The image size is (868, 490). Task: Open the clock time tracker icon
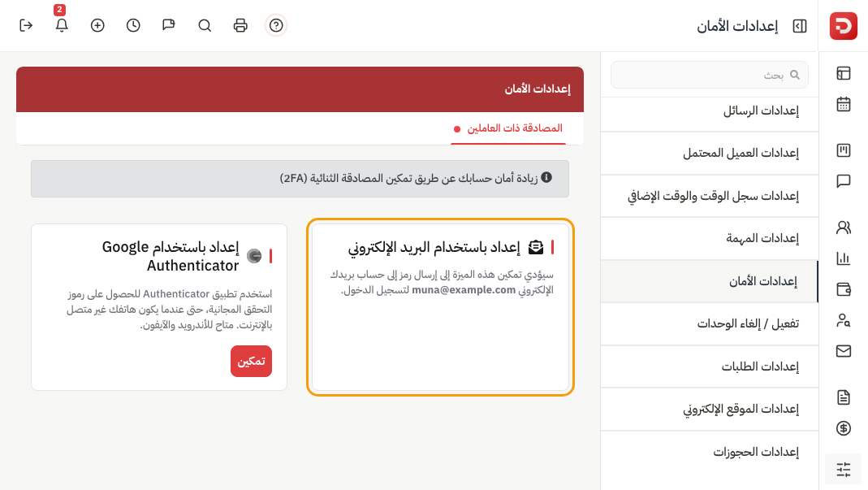click(133, 25)
